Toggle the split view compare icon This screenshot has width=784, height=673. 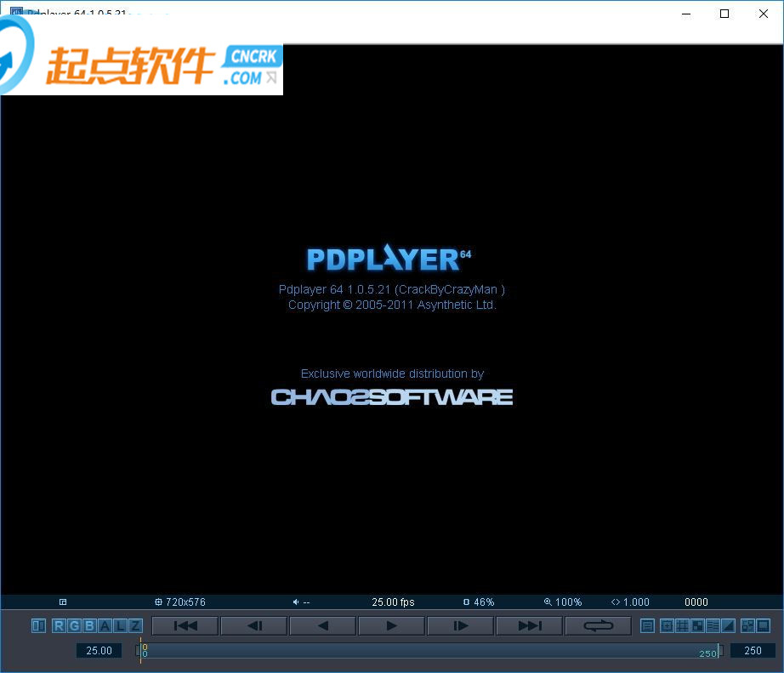coord(38,626)
